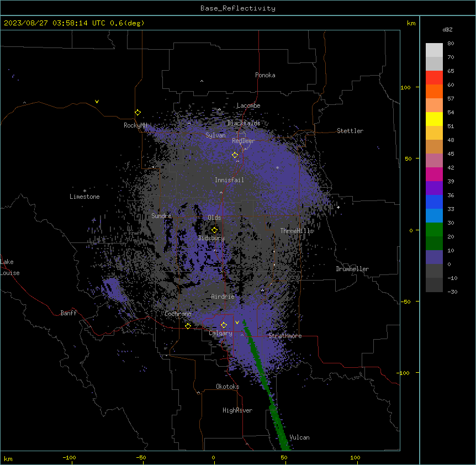Click the Banff label

point(68,313)
